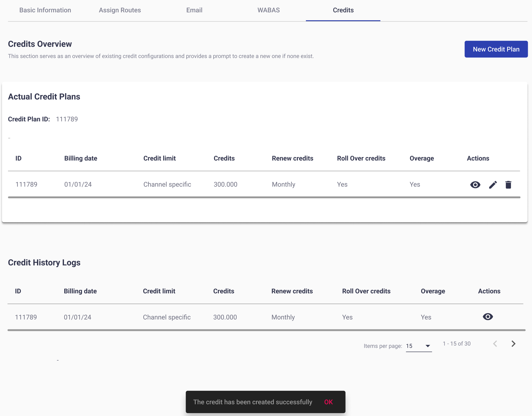532x416 pixels.
Task: Open the Items per page dropdown
Action: point(419,346)
